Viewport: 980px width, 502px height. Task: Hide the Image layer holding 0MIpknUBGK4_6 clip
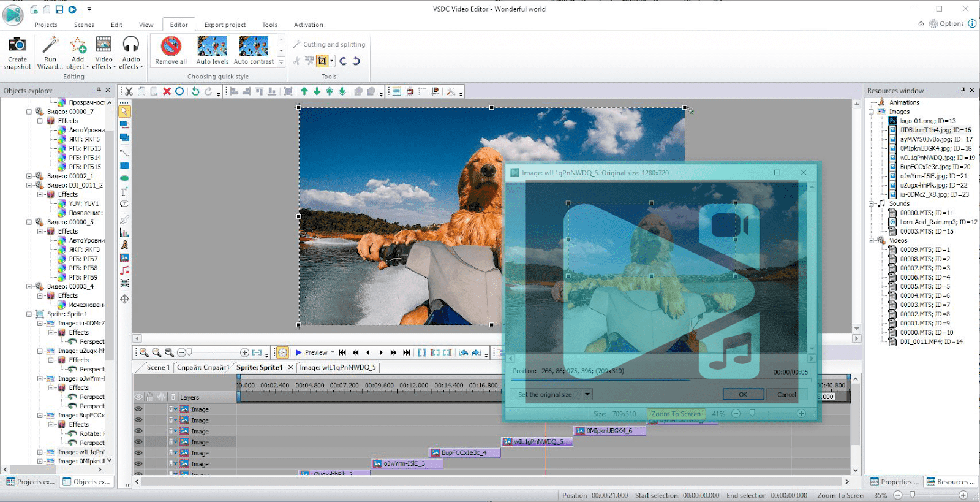click(x=138, y=431)
